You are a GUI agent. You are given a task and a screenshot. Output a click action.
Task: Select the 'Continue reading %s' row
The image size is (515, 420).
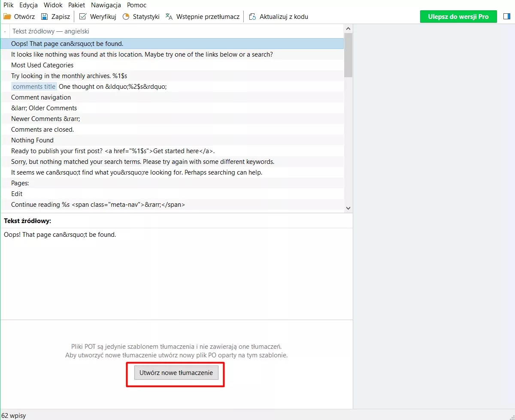pyautogui.click(x=172, y=205)
